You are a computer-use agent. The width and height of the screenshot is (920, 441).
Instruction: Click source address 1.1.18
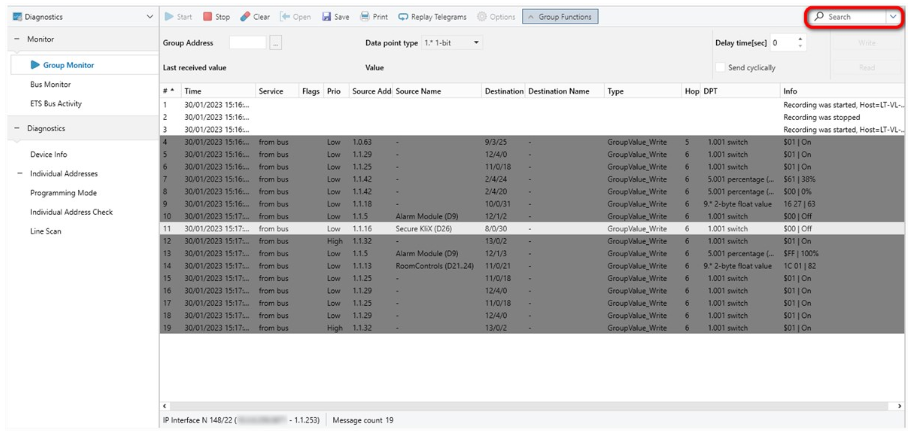362,204
